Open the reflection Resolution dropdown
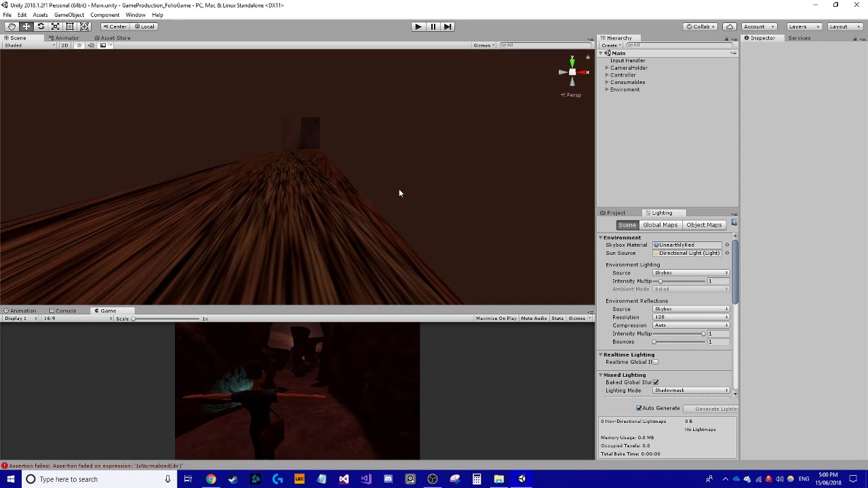868x488 pixels. click(x=691, y=317)
